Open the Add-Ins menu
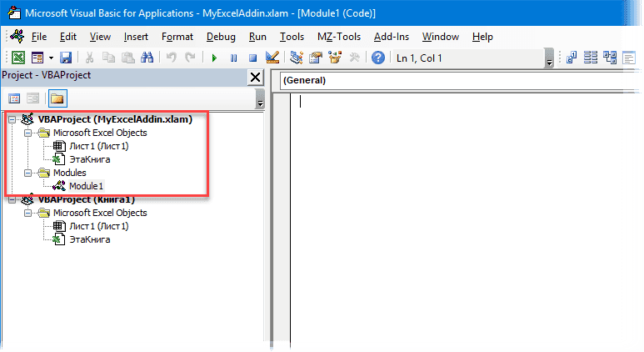This screenshot has width=644, height=352. pyautogui.click(x=392, y=37)
